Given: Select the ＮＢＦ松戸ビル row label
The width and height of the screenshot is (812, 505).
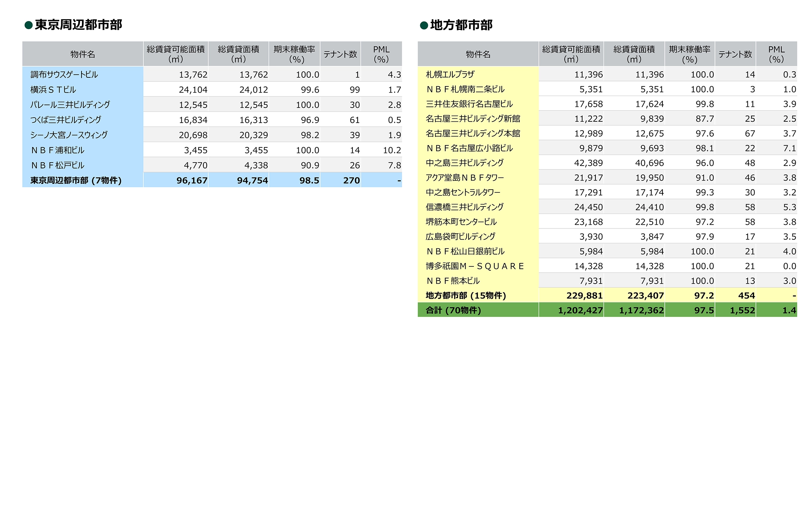Looking at the screenshot, I should point(57,165).
